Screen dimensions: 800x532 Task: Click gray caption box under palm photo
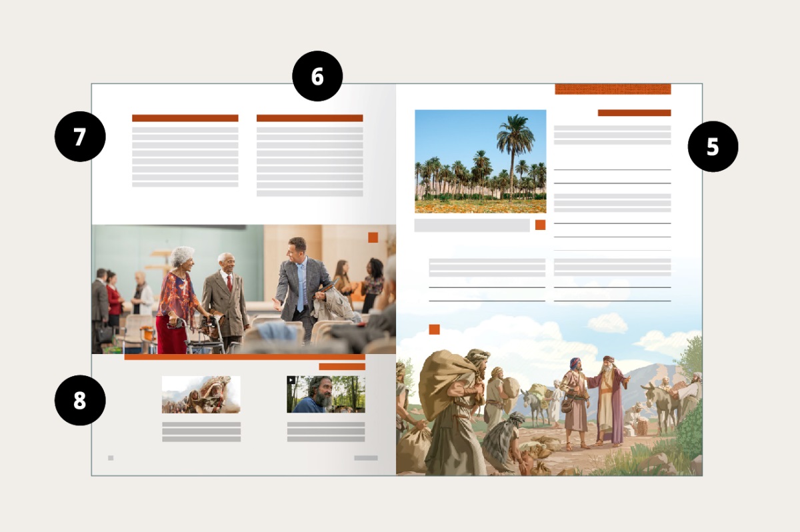click(471, 225)
